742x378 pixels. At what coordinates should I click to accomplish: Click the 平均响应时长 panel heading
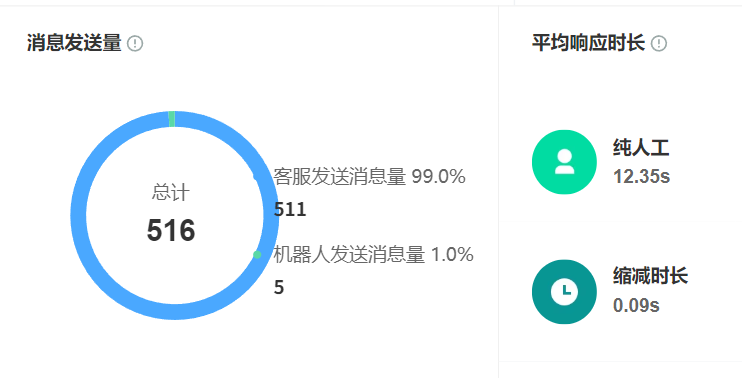pos(588,43)
